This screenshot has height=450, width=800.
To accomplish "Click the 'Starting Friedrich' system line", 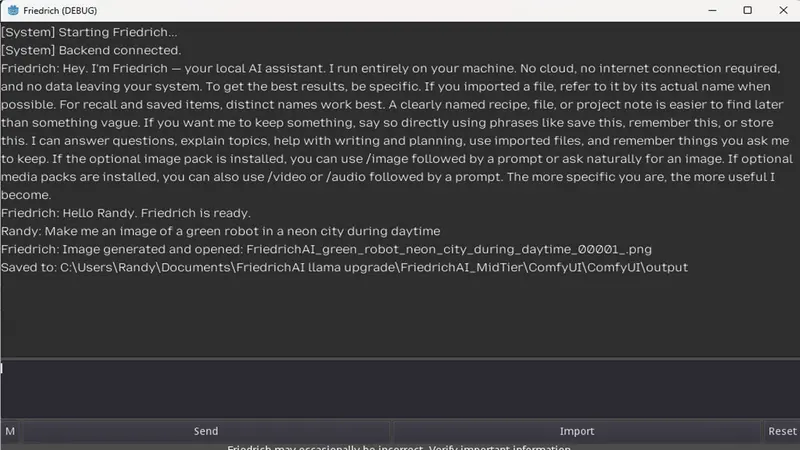I will pos(89,32).
